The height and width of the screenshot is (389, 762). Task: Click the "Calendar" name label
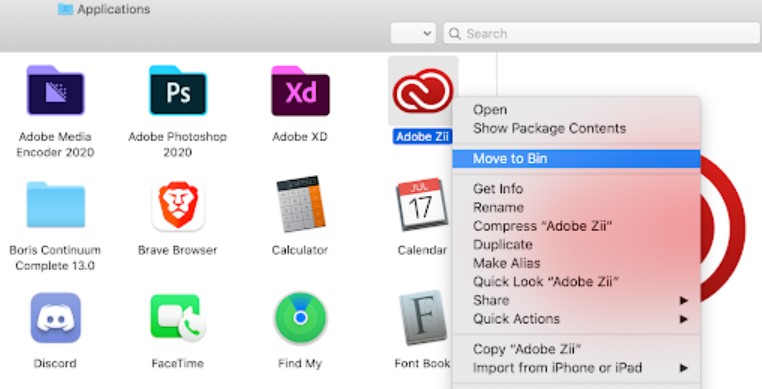tap(422, 250)
